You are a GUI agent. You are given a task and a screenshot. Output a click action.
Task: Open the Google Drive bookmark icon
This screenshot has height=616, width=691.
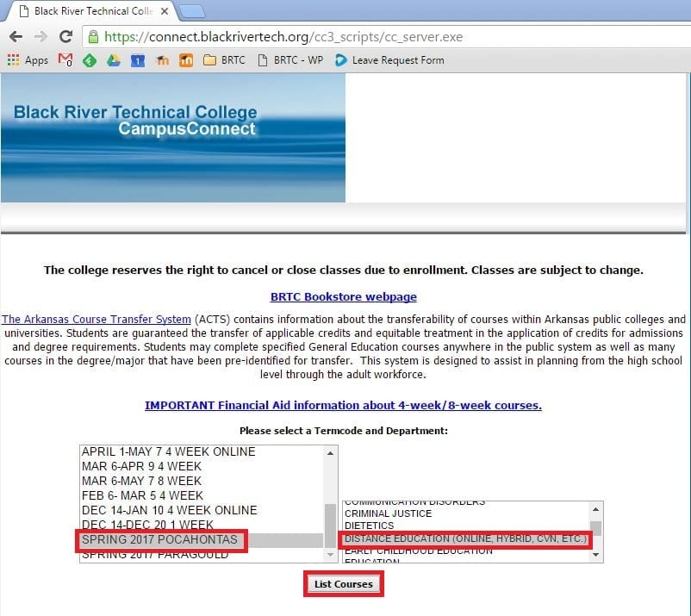click(x=114, y=60)
